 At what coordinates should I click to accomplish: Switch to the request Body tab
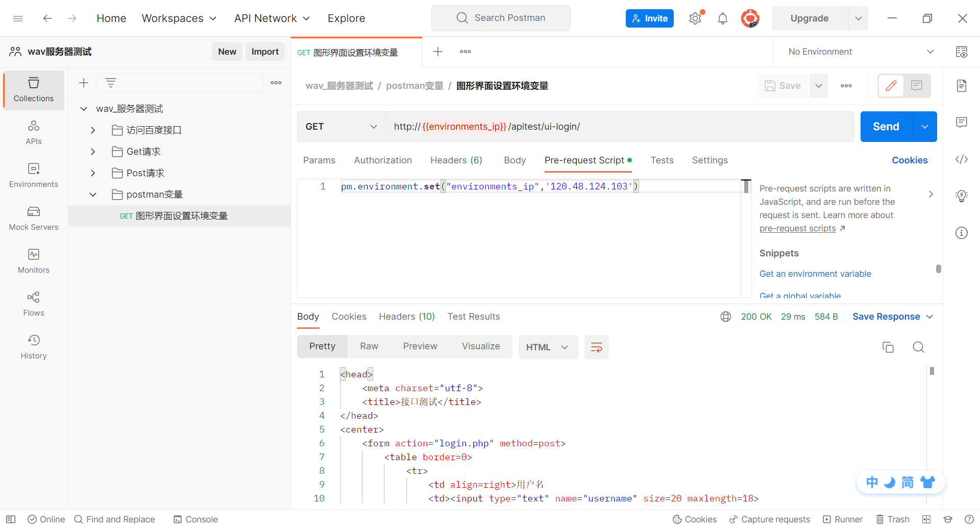coord(514,160)
